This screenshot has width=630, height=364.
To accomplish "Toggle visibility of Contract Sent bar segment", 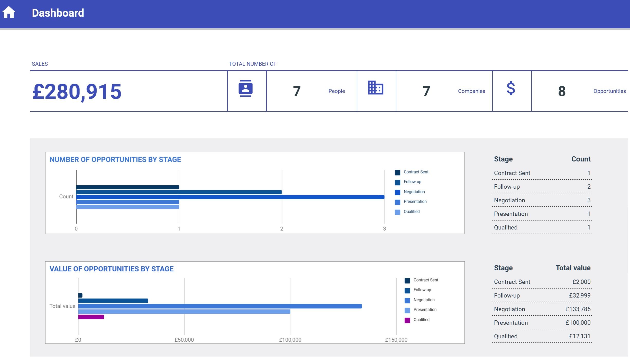I will (x=412, y=171).
